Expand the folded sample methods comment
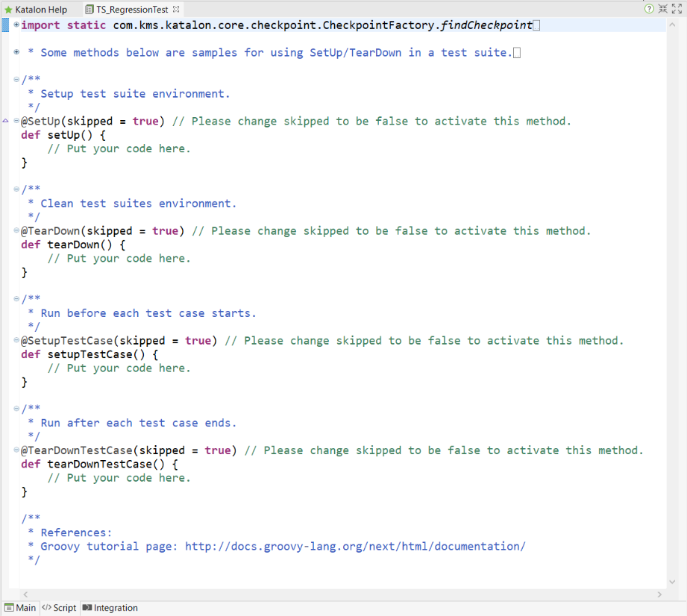Viewport: 687px width, 616px height. 16,51
